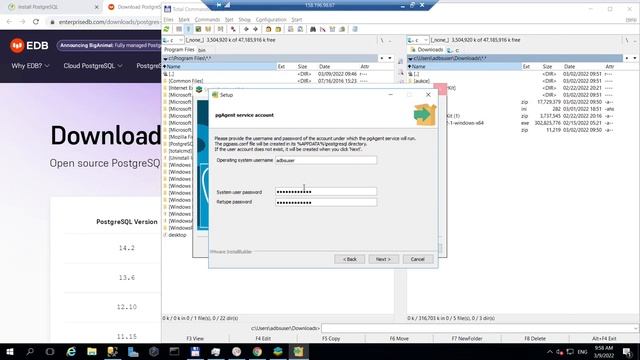
Task: Click the green refresh icon in Total Commander toolbar
Action: click(x=166, y=29)
